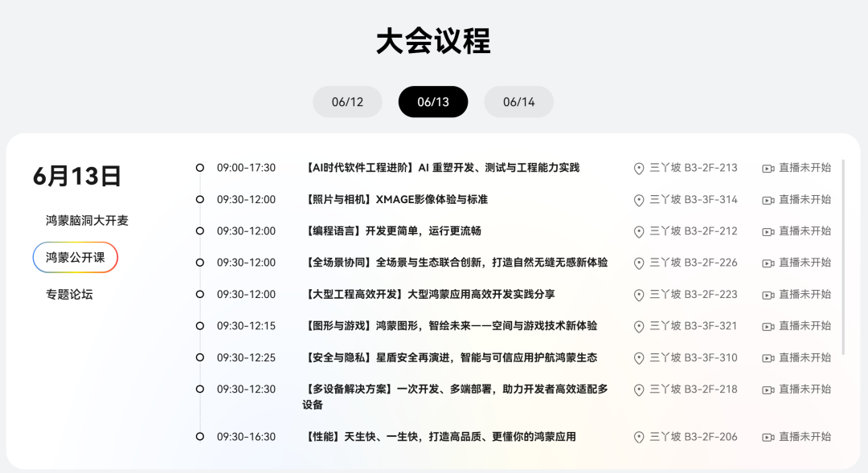The image size is (868, 473).
Task: Click timeline marker for 09:30-12:30 session
Action: pos(200,389)
